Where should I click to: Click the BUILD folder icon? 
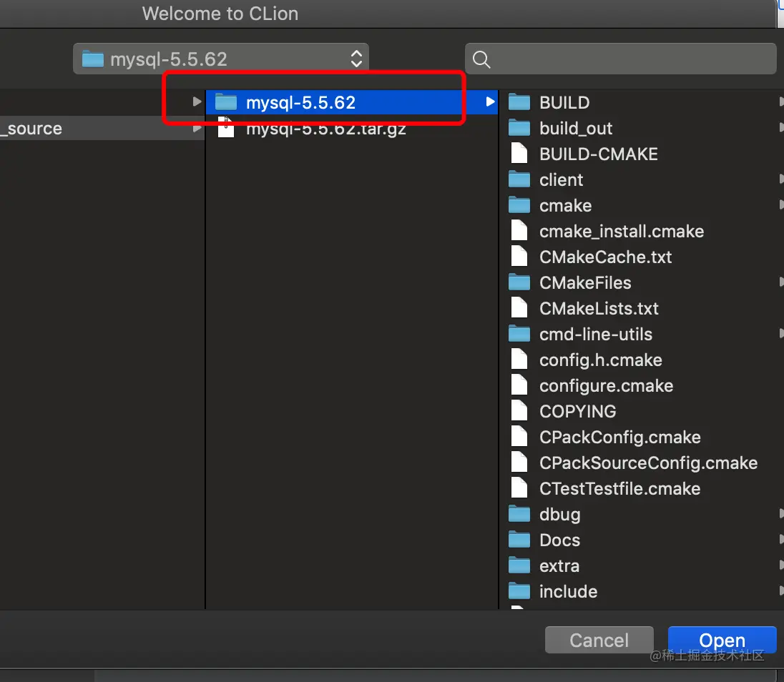[519, 102]
